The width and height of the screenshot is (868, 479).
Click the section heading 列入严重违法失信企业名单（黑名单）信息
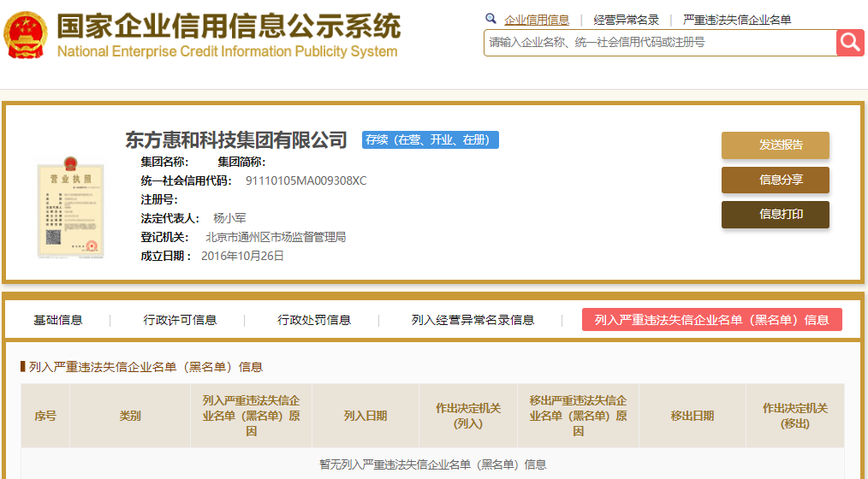[146, 367]
